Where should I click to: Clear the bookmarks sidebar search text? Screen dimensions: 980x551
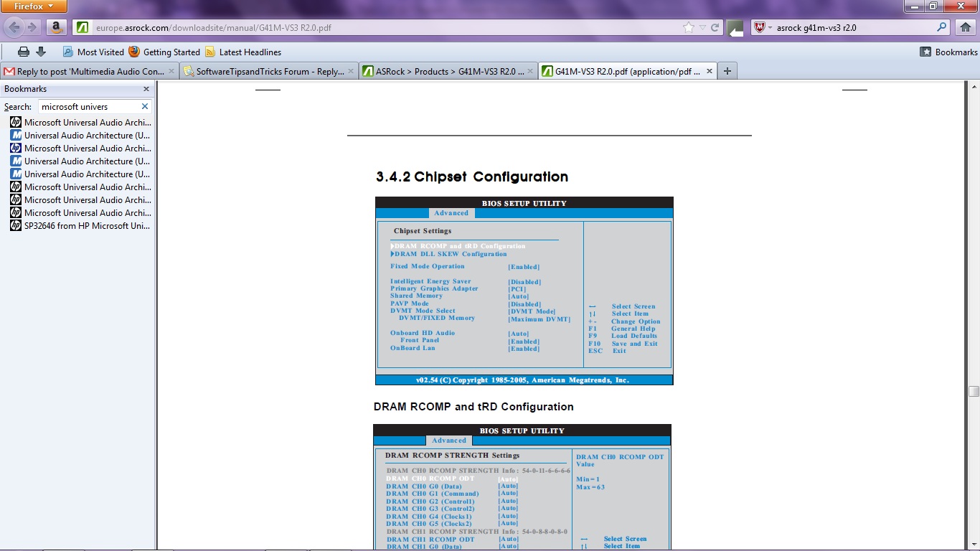coord(144,106)
